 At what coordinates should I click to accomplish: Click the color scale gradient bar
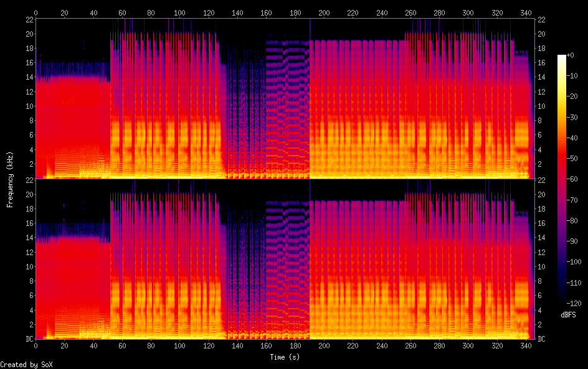click(x=561, y=179)
